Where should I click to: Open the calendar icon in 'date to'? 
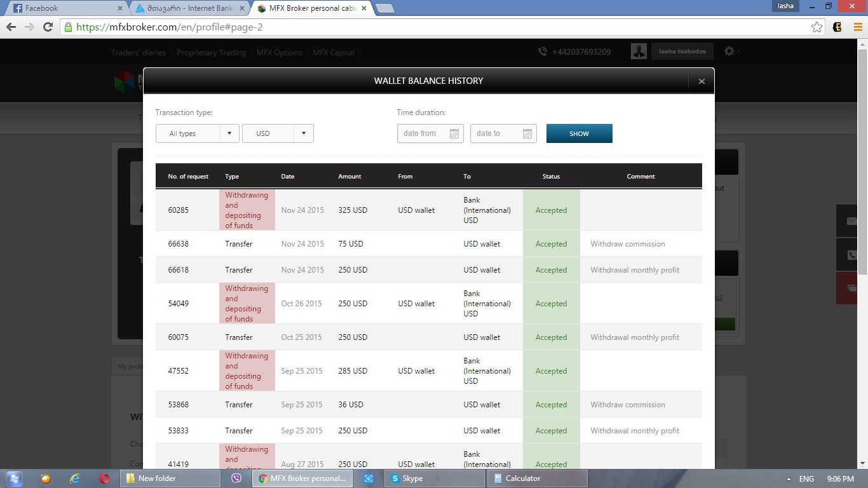(527, 133)
